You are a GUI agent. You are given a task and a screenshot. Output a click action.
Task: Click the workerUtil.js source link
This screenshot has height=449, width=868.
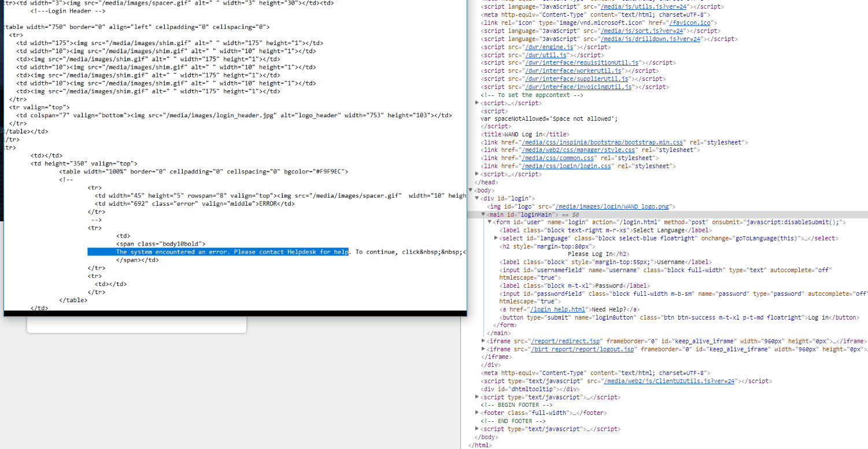tap(572, 70)
